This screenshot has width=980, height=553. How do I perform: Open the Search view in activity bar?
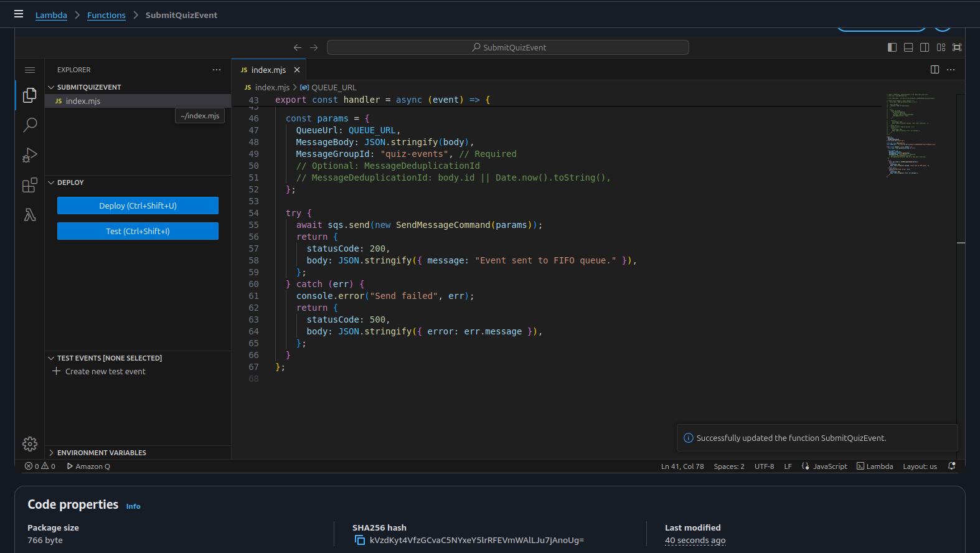[30, 125]
